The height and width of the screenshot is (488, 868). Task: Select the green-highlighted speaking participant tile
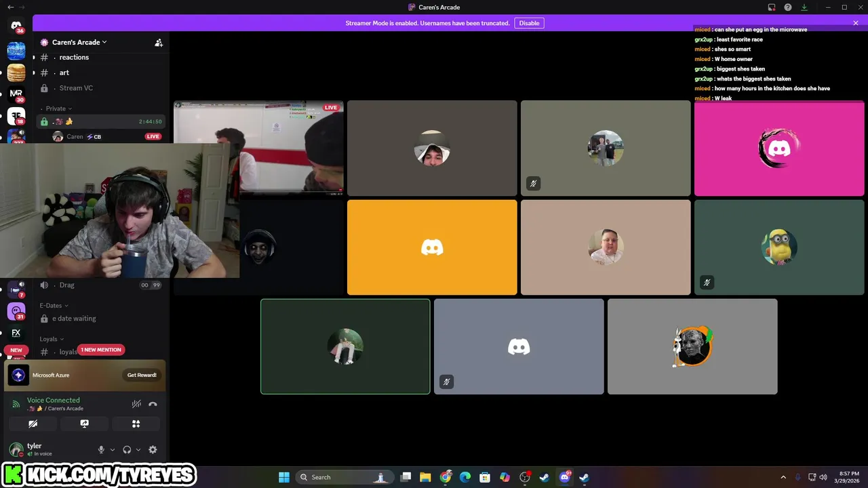pyautogui.click(x=345, y=346)
